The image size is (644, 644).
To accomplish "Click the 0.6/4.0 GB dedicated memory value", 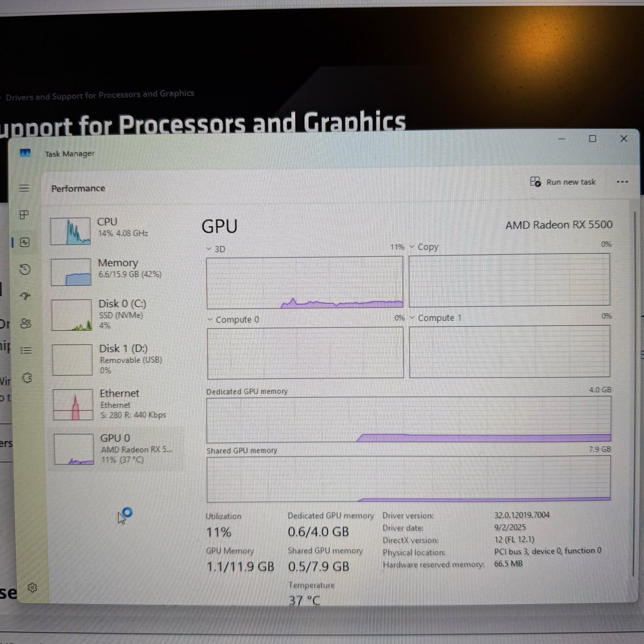I will click(x=318, y=532).
